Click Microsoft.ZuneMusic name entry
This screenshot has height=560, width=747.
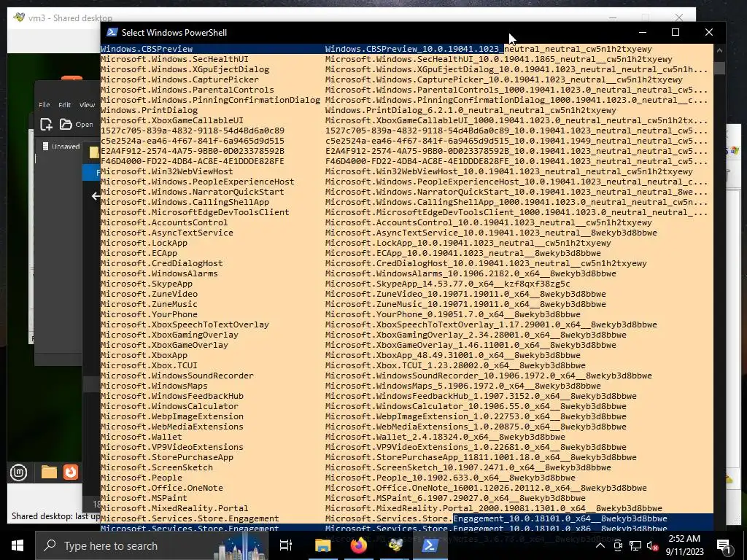coord(149,304)
